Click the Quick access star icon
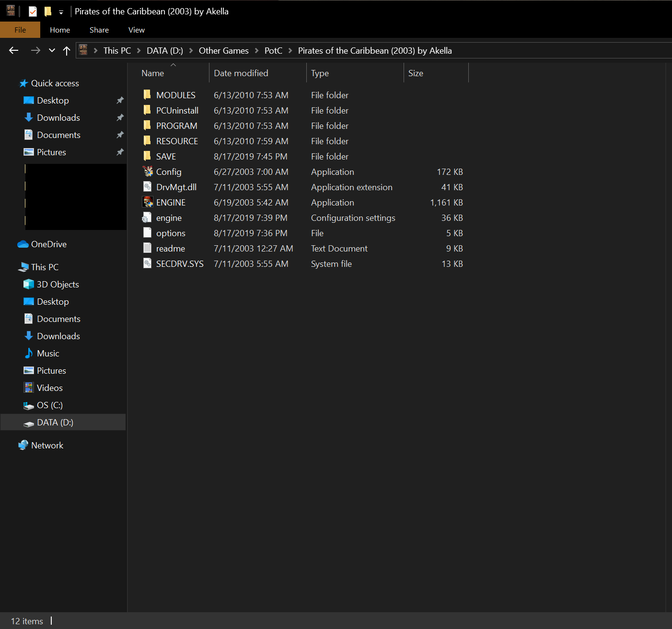 [23, 83]
